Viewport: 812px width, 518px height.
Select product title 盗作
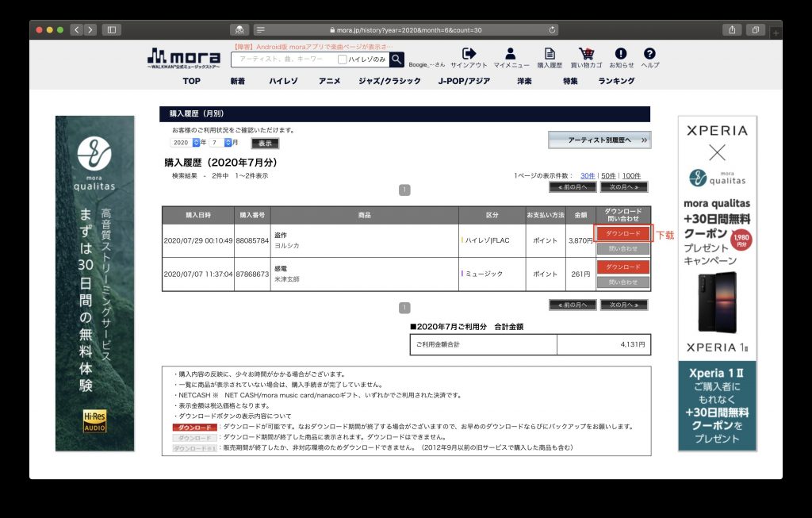[x=281, y=235]
